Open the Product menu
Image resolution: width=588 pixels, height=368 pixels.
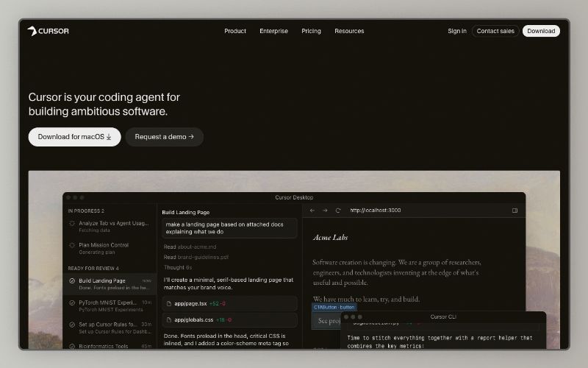(x=235, y=31)
